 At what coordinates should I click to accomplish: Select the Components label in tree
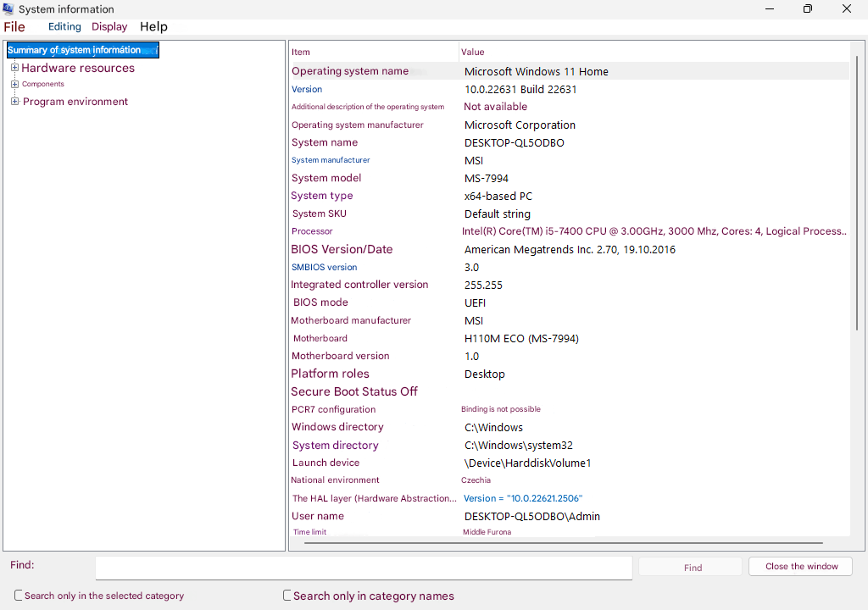click(x=43, y=84)
